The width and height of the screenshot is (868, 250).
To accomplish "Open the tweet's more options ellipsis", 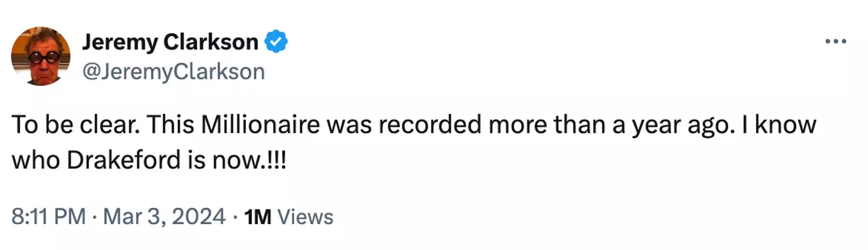I will [x=835, y=42].
